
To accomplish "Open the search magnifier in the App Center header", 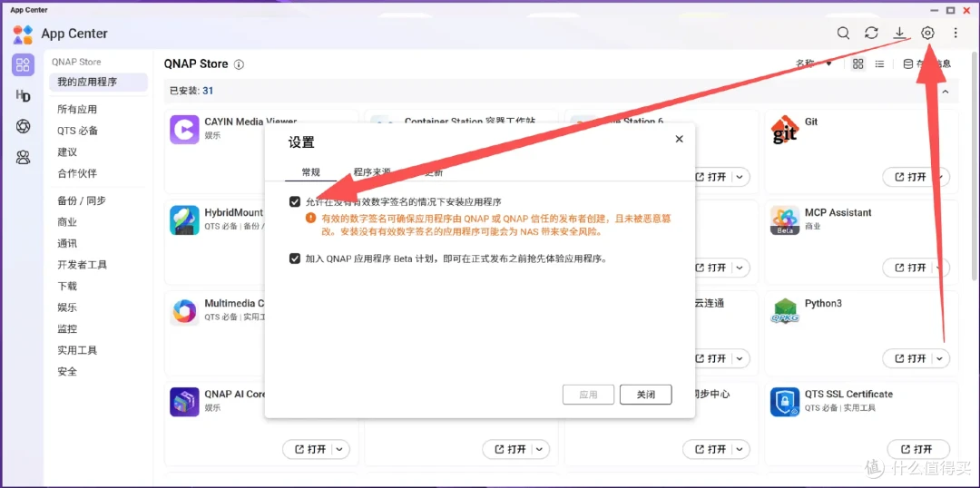I will (x=843, y=34).
